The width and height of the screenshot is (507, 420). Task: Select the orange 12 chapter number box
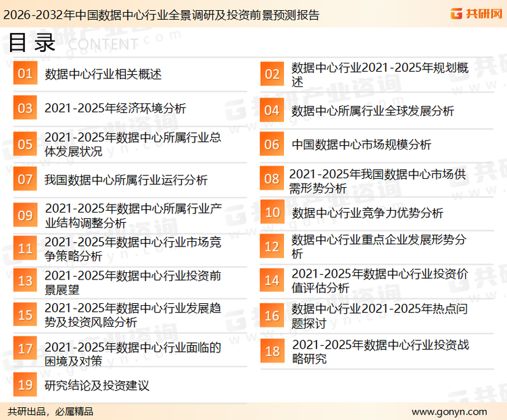tap(272, 246)
